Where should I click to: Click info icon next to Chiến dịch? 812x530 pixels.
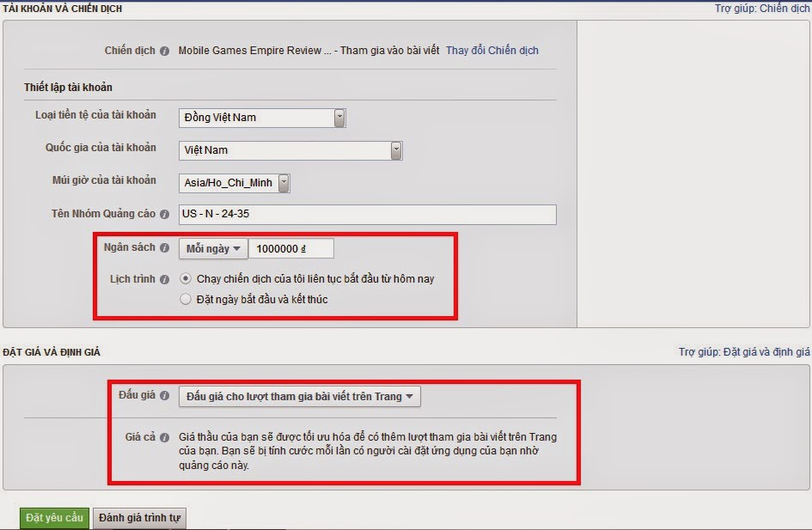click(164, 52)
